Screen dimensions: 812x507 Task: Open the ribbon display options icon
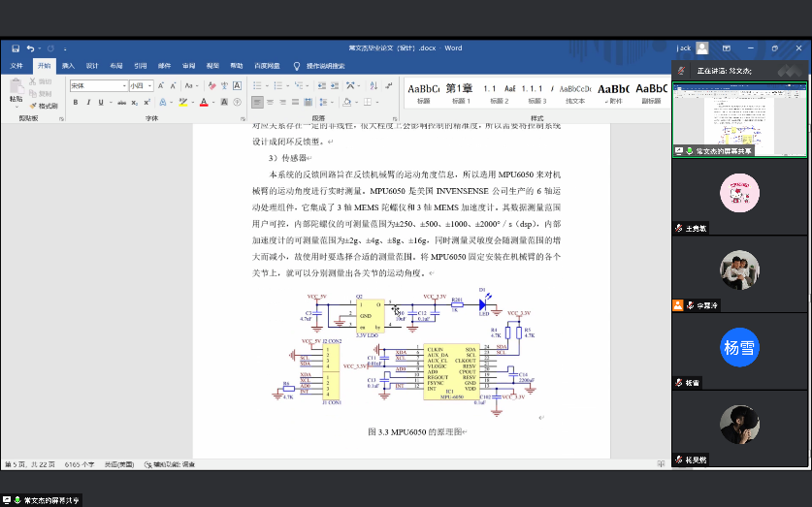726,48
